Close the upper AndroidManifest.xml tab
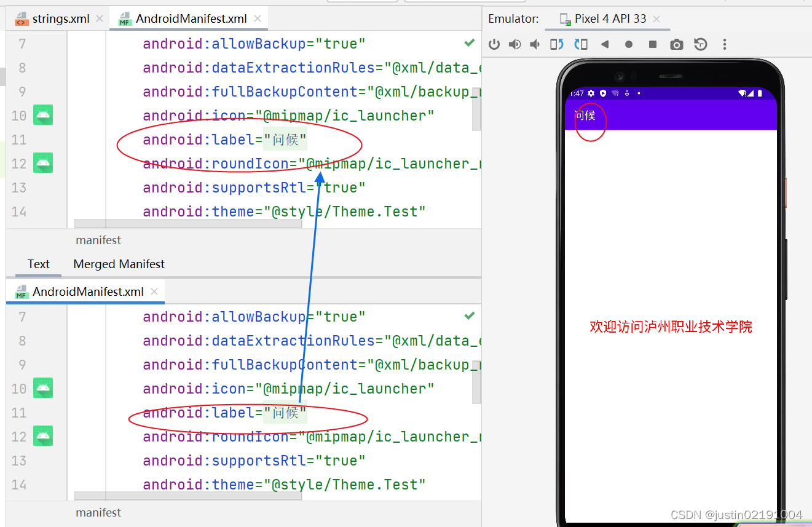This screenshot has width=812, height=527. pyautogui.click(x=257, y=18)
